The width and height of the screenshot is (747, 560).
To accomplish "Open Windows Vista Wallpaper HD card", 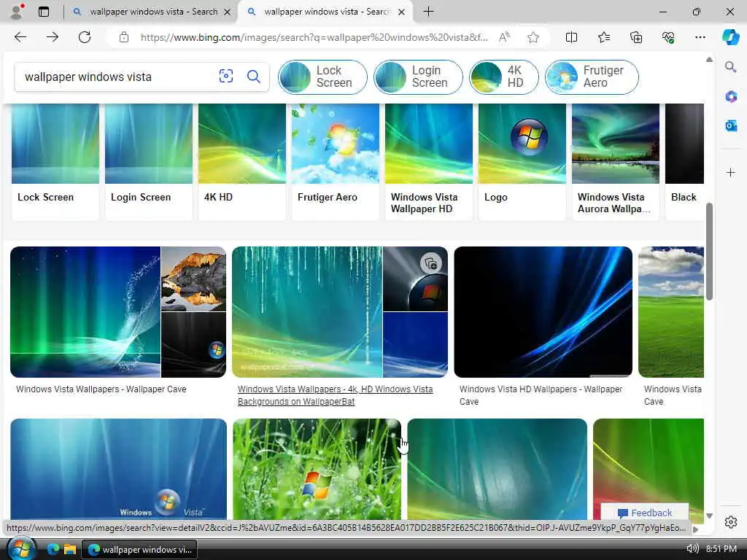I will (429, 162).
